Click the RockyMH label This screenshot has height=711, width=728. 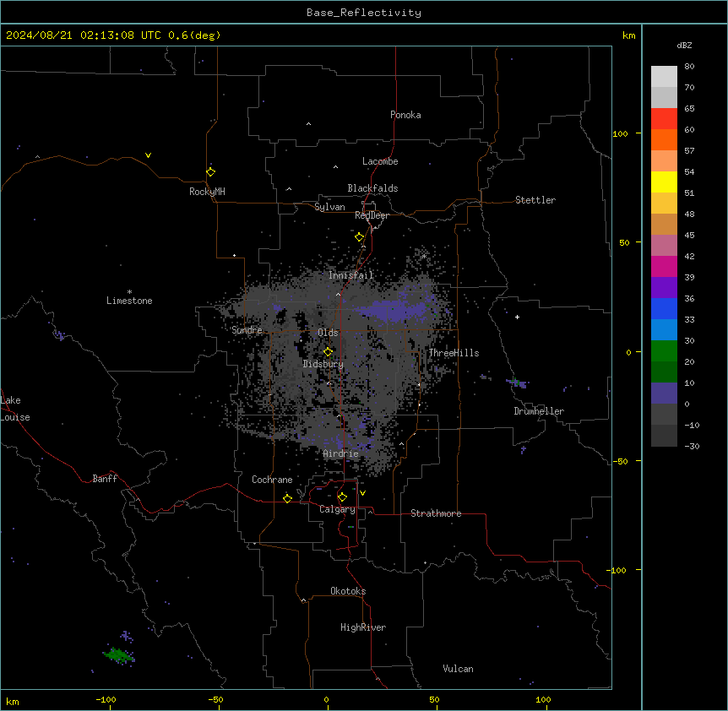pos(207,192)
